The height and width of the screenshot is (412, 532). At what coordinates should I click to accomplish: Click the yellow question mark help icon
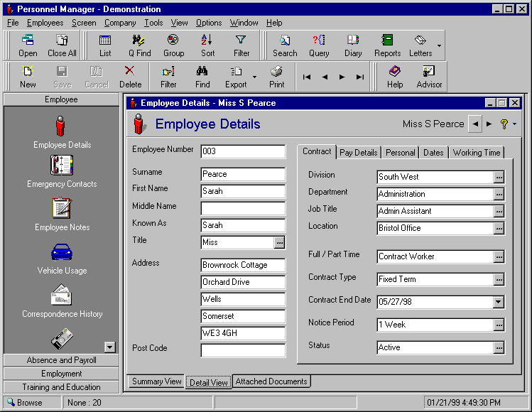[504, 124]
